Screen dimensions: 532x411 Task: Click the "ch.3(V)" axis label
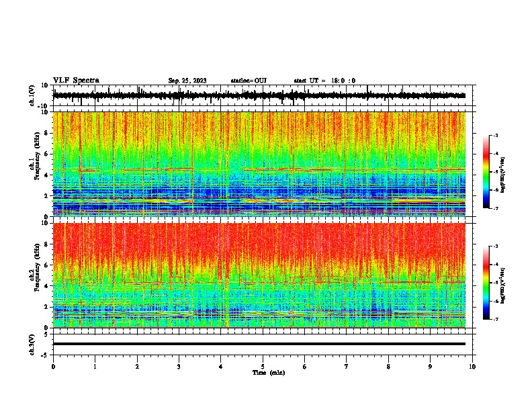point(32,345)
